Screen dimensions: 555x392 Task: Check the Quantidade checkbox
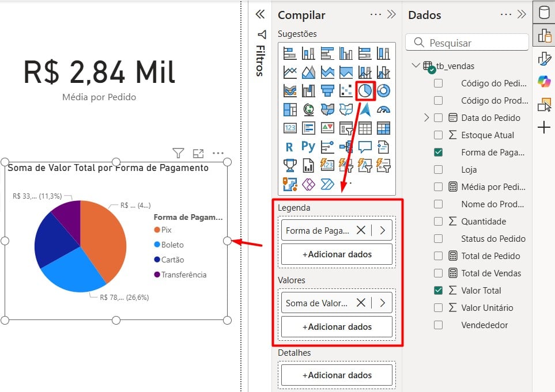pos(437,221)
